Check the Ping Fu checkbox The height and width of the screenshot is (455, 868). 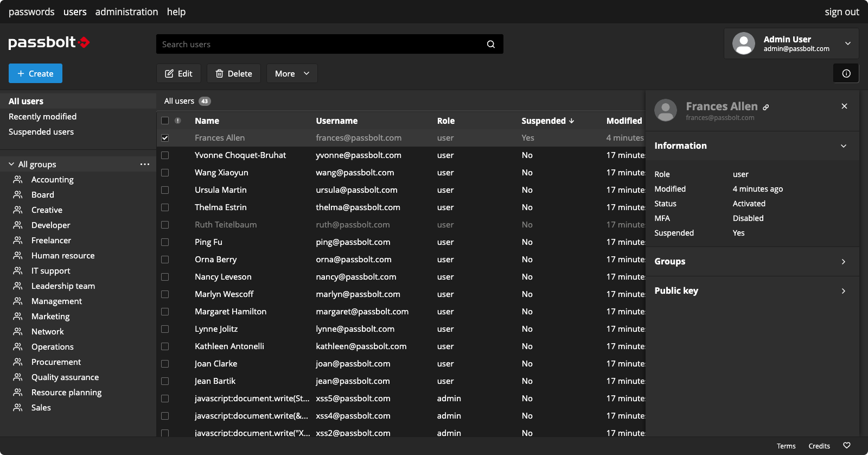tap(165, 242)
